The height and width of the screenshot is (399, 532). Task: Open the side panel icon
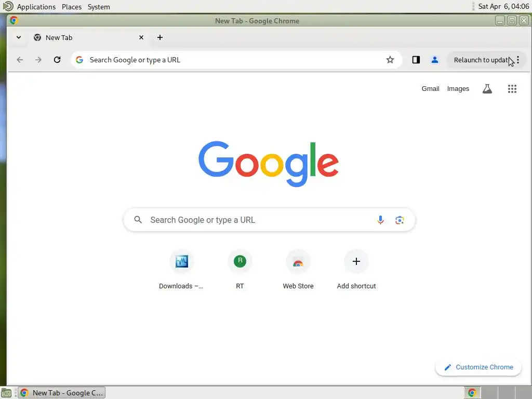[416, 60]
